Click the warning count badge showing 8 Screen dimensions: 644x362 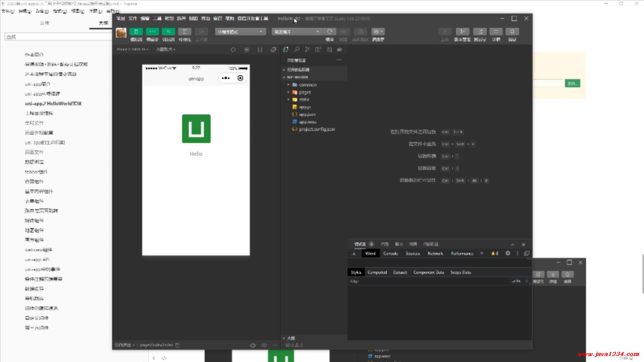(x=495, y=253)
